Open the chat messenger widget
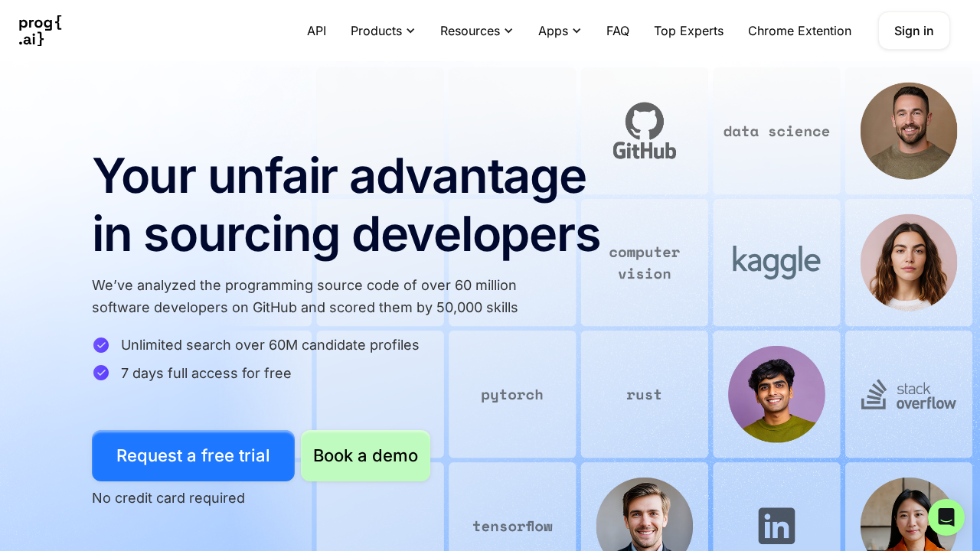The width and height of the screenshot is (980, 551). [946, 517]
